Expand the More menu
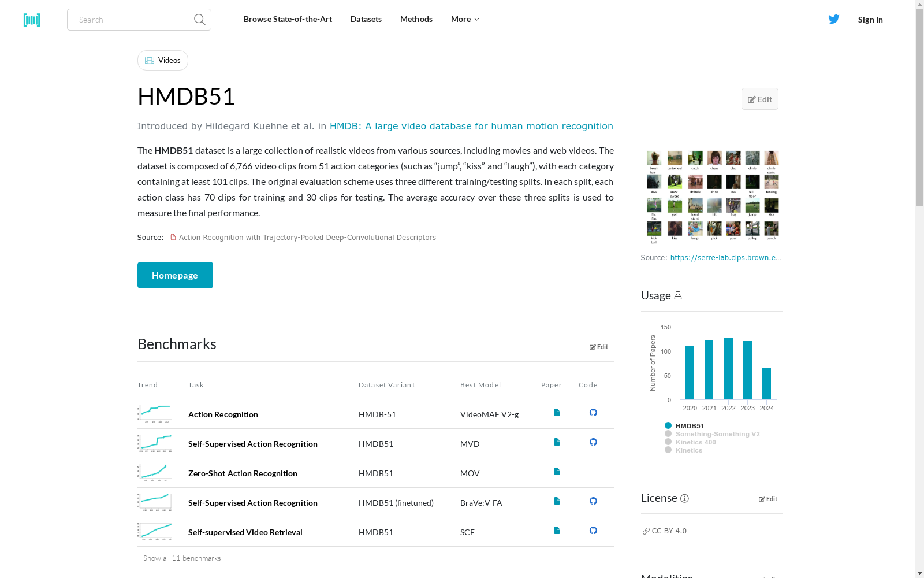Image resolution: width=924 pixels, height=578 pixels. [465, 19]
